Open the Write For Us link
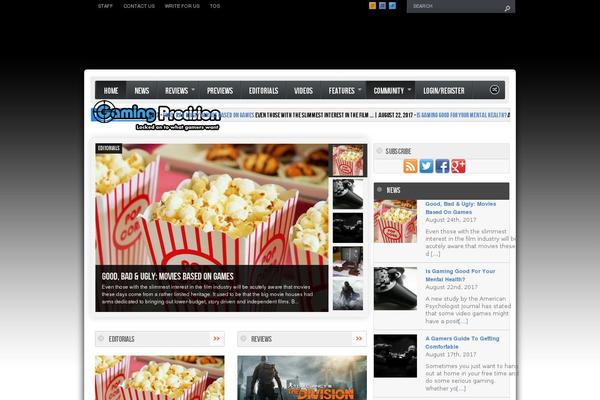 click(182, 6)
